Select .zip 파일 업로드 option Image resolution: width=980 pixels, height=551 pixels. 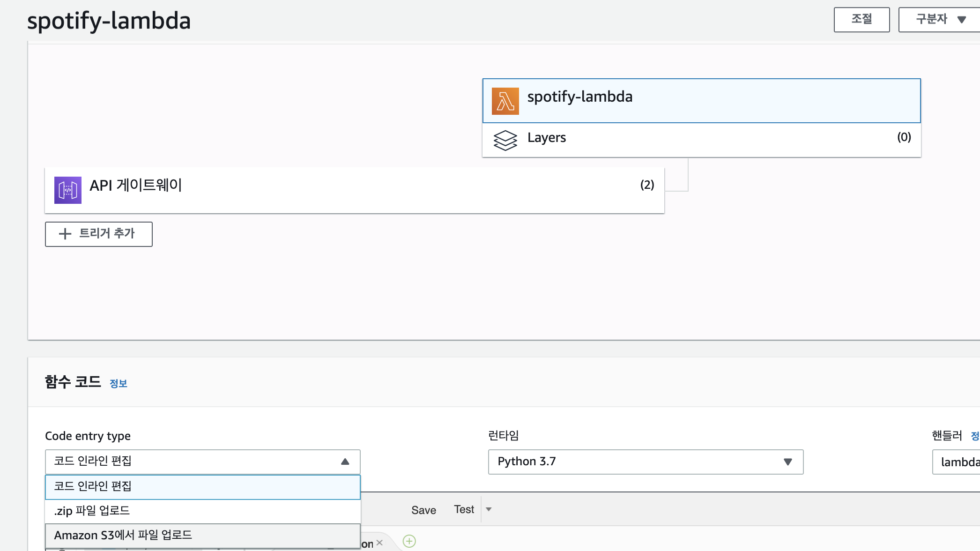click(202, 511)
